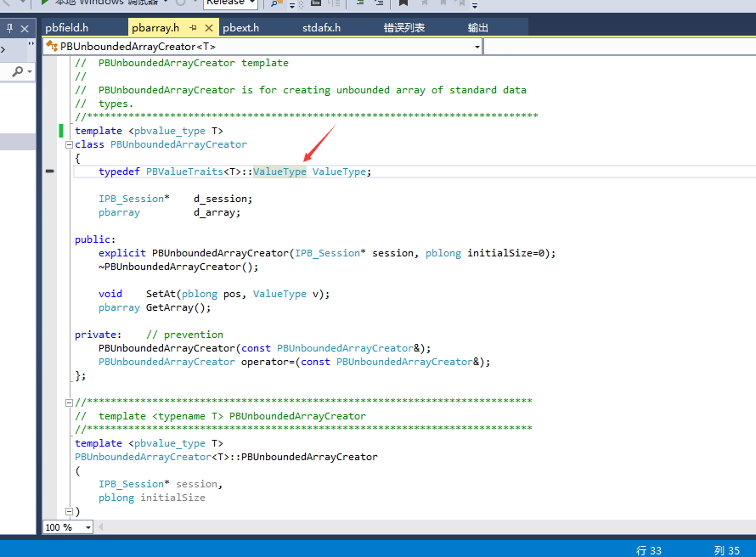756x557 pixels.
Task: Click the d_array; member name
Action: coord(217,212)
